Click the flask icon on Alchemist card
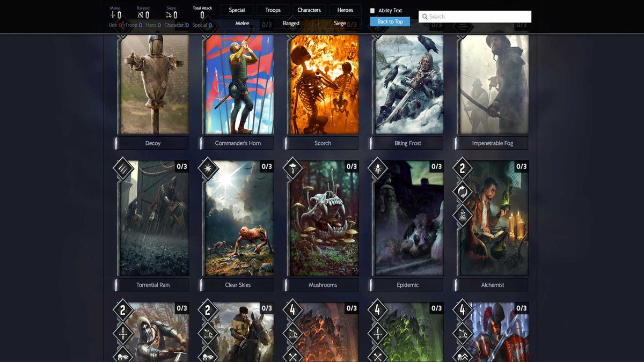The width and height of the screenshot is (644, 362). (x=462, y=216)
